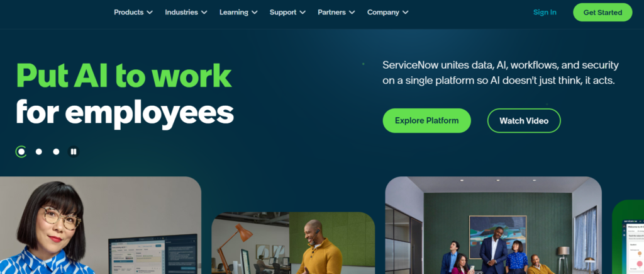Click the Sign In link

(x=545, y=13)
